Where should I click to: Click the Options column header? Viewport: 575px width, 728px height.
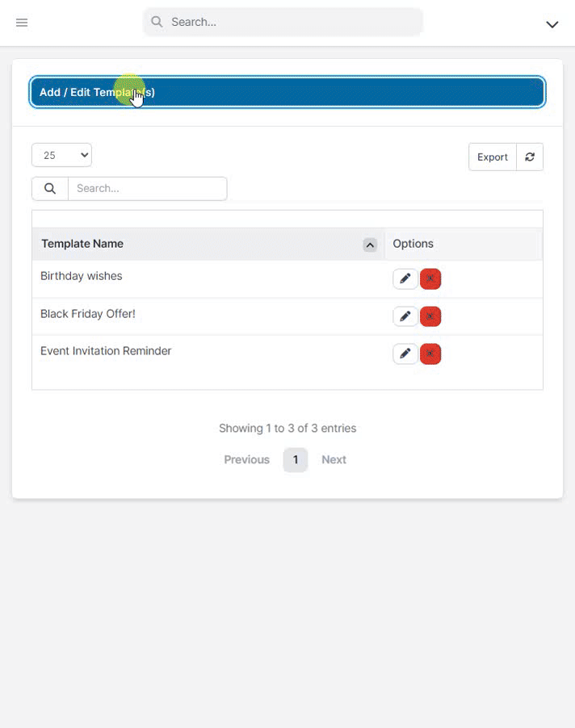coord(413,244)
